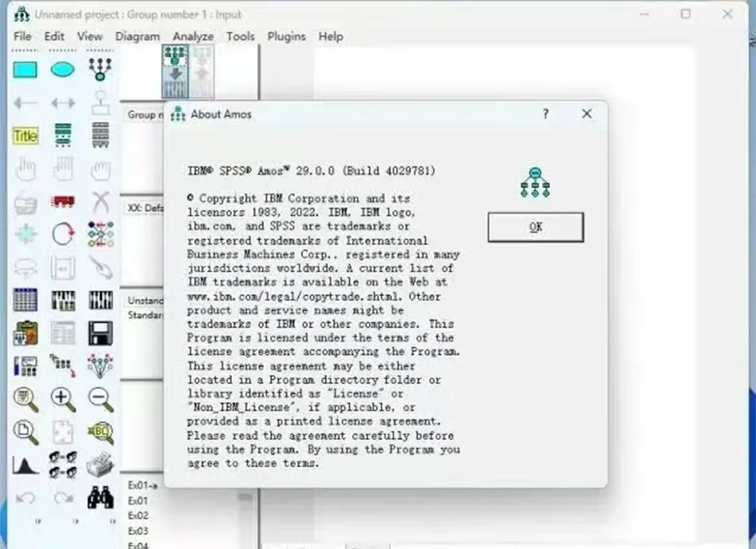Viewport: 756px width, 549px height.
Task: Click the Title figure caption tool
Action: pos(25,136)
